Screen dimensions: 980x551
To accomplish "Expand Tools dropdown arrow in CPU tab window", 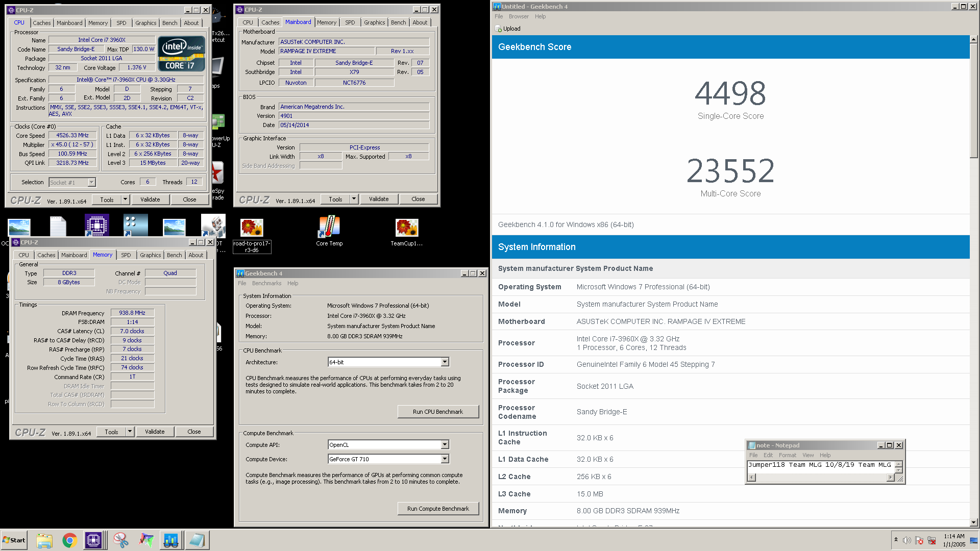I will pyautogui.click(x=125, y=199).
